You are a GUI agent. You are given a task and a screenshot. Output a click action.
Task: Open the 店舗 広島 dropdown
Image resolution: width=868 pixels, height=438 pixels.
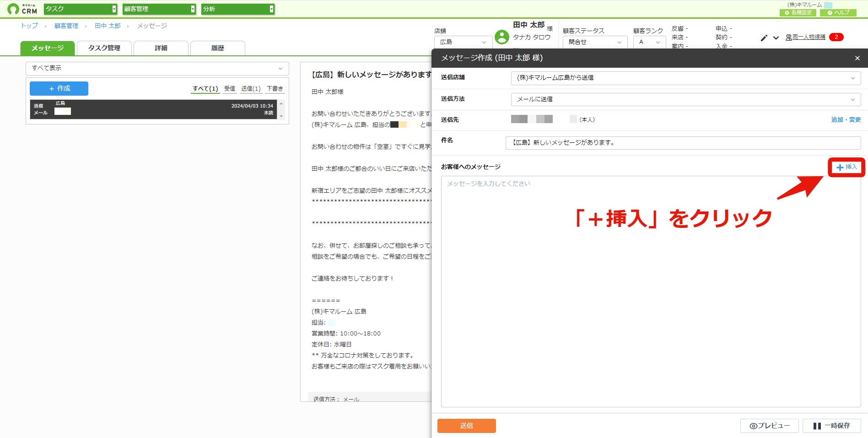click(x=463, y=42)
